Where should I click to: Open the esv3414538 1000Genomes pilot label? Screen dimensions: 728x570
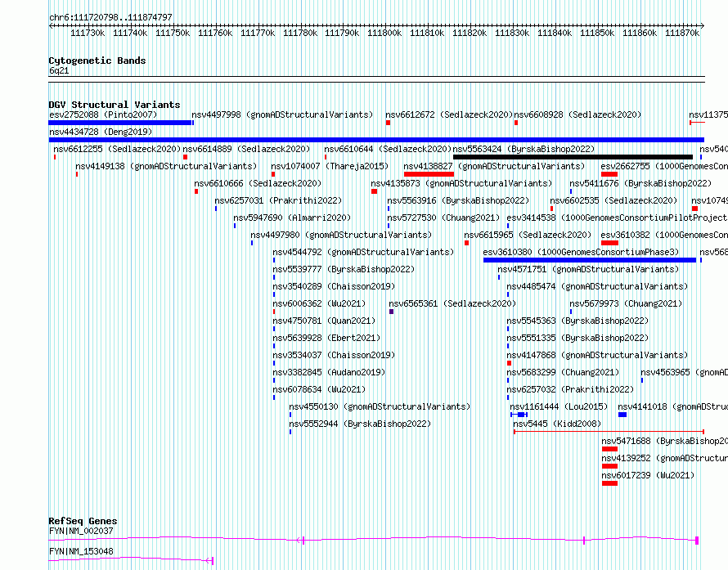(x=617, y=218)
